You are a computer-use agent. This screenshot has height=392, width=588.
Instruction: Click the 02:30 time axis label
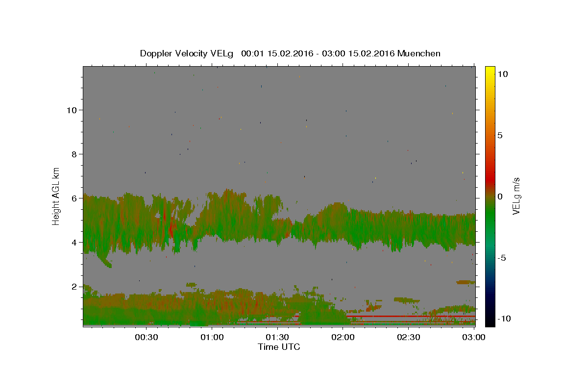tap(409, 338)
